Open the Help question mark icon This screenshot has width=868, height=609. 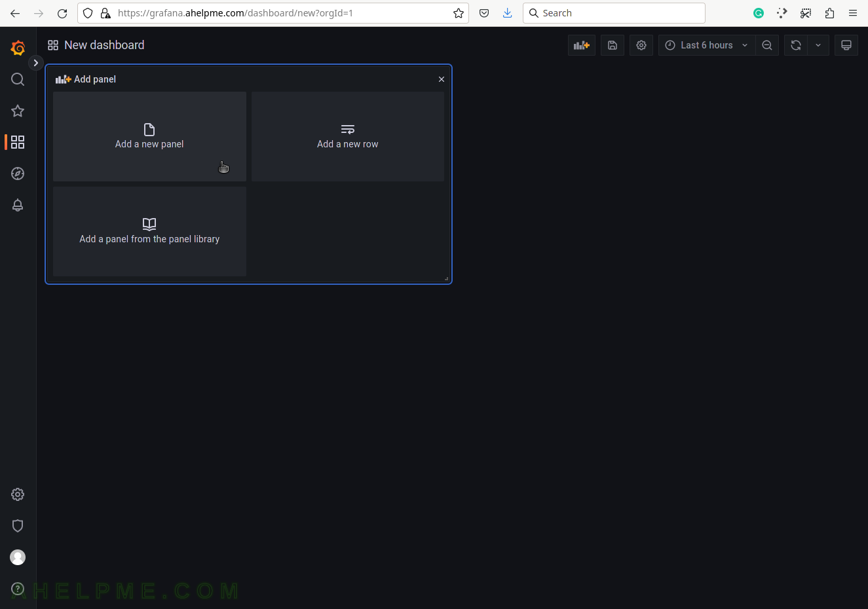pyautogui.click(x=18, y=589)
